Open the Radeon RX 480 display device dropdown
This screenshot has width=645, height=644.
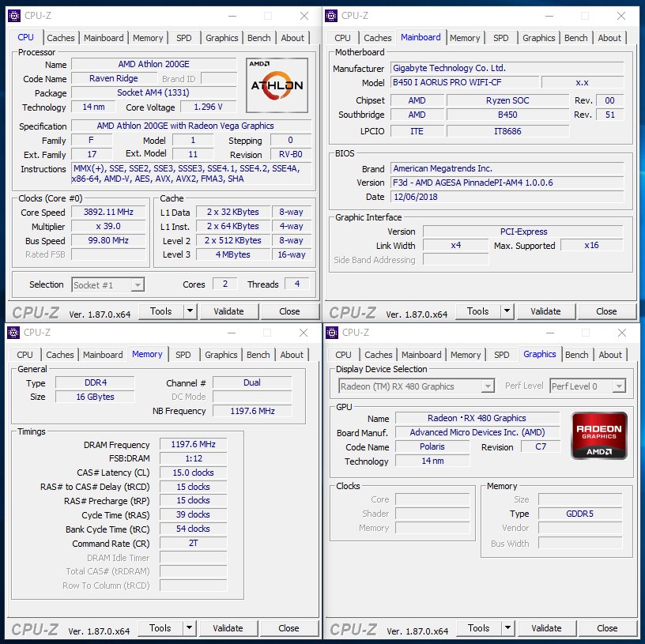(x=488, y=386)
